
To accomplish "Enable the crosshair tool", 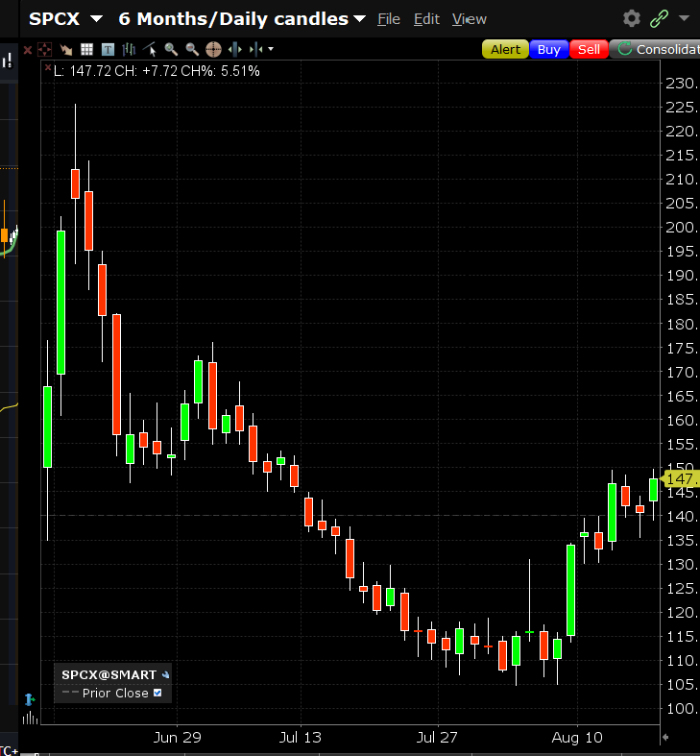I will 213,49.
